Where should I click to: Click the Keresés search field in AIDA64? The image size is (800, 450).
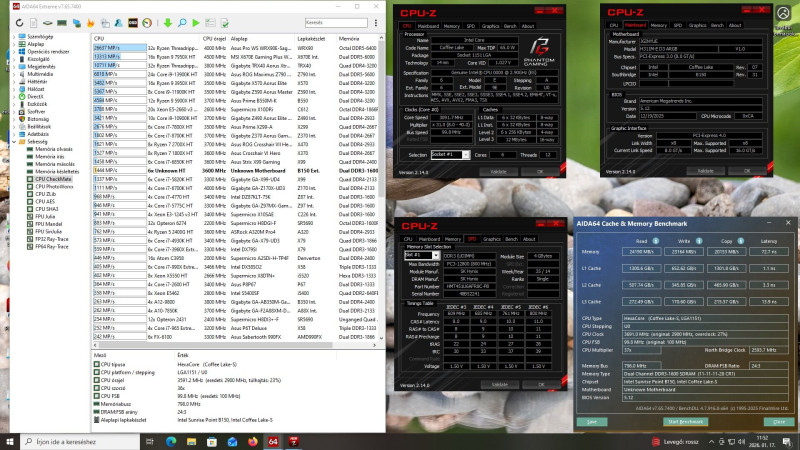336,23
